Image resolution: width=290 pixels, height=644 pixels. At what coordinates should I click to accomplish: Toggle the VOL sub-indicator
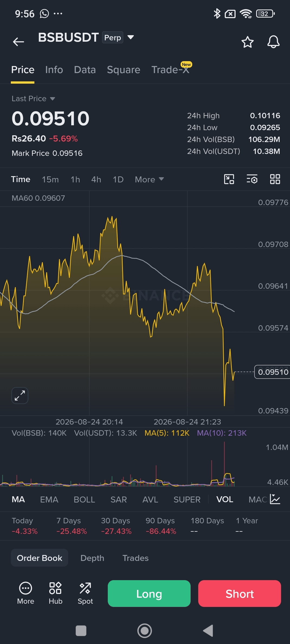[x=225, y=499]
